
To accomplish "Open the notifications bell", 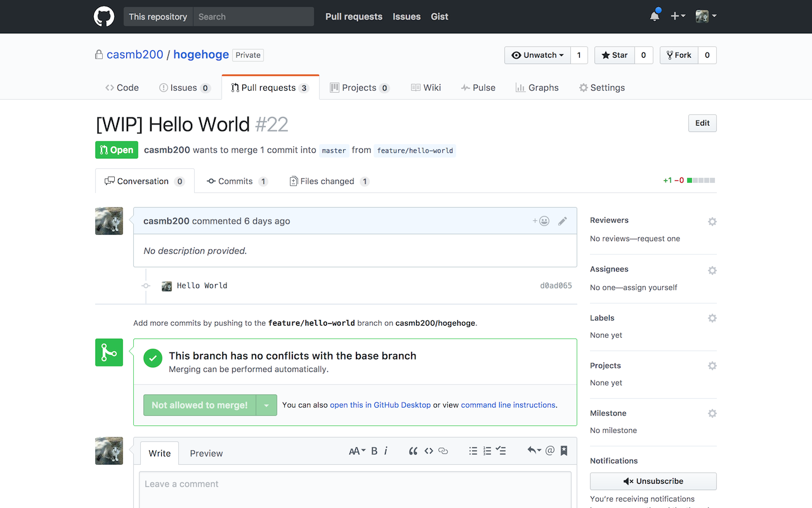I will pyautogui.click(x=655, y=16).
